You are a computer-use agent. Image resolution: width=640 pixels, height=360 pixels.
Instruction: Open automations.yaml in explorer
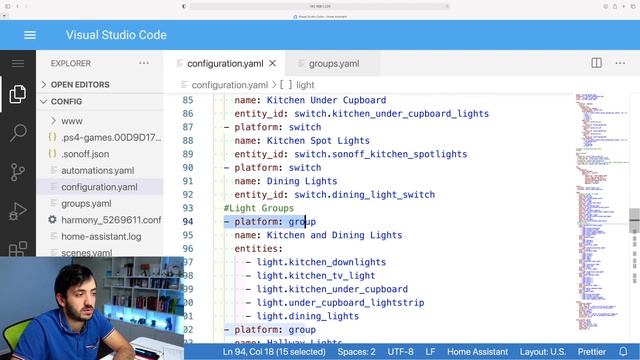point(98,171)
